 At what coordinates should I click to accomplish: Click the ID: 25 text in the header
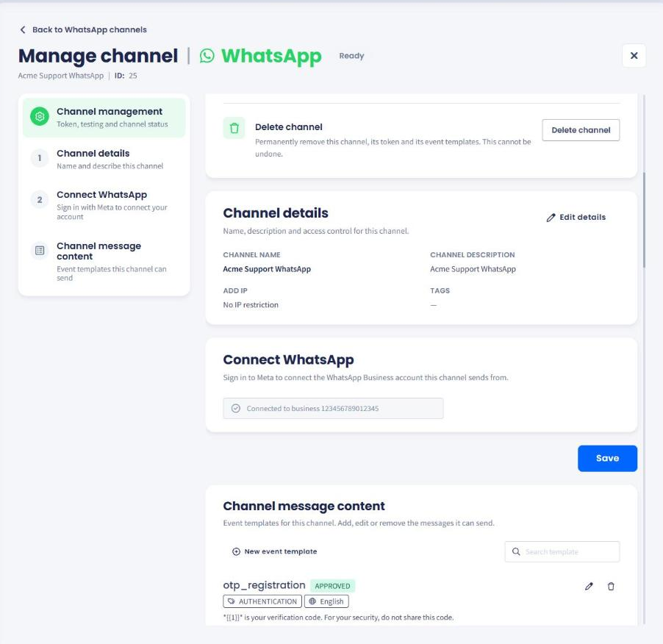pos(126,76)
